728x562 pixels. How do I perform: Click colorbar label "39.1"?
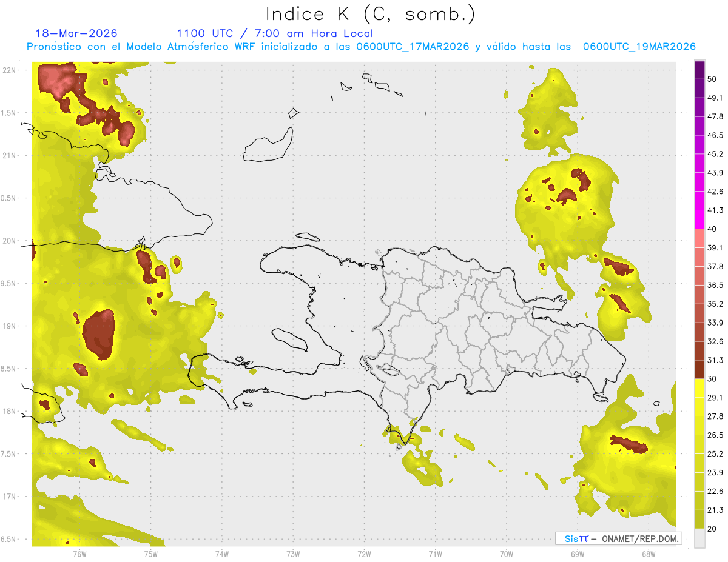716,247
